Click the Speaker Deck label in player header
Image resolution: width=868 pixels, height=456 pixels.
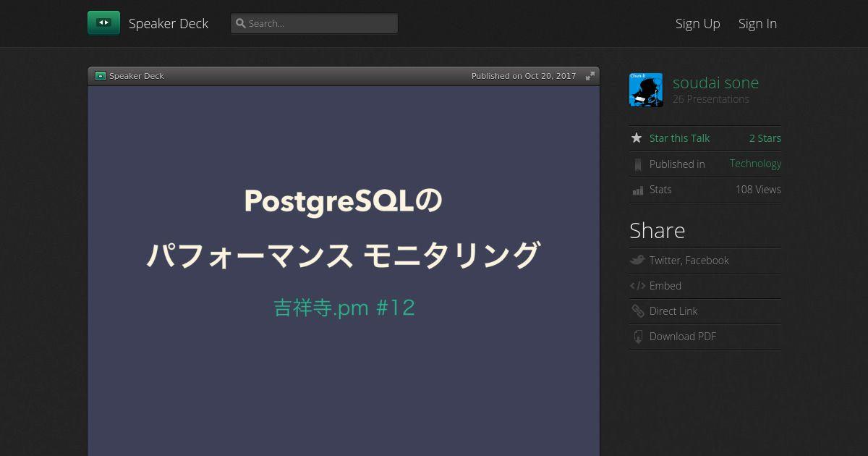137,76
